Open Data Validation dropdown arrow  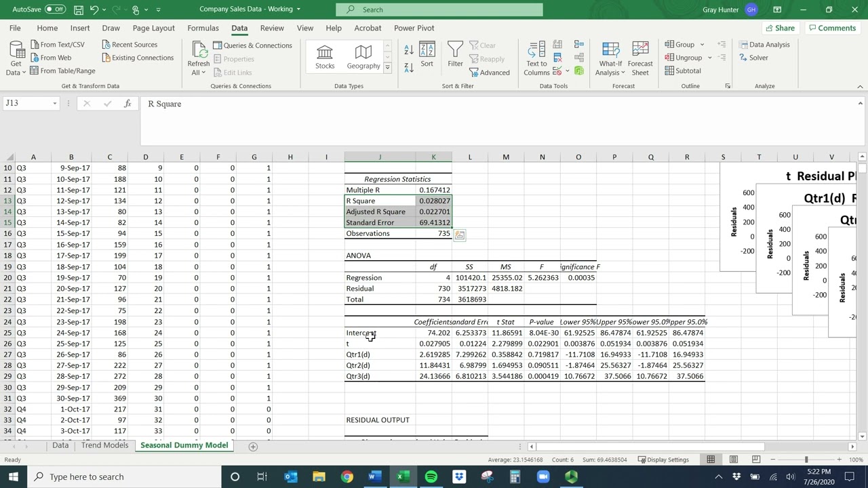(x=566, y=70)
